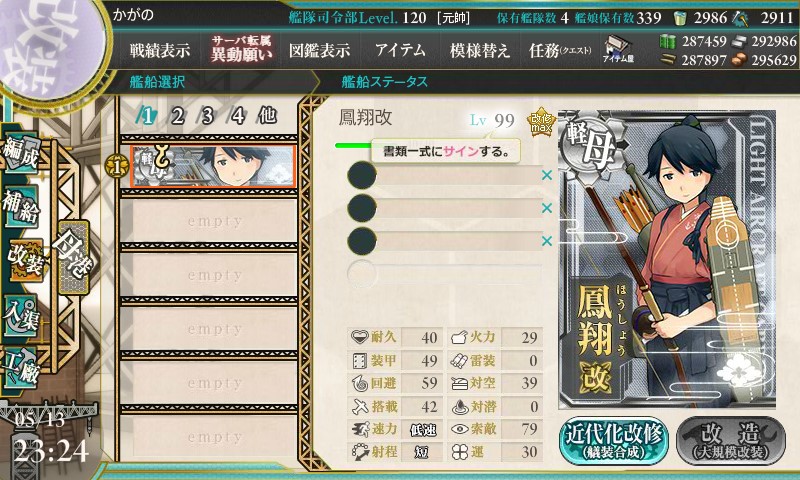This screenshot has width=800, height=480.
Task: Open the 工廠 factory sidebar icon
Action: pos(21,368)
